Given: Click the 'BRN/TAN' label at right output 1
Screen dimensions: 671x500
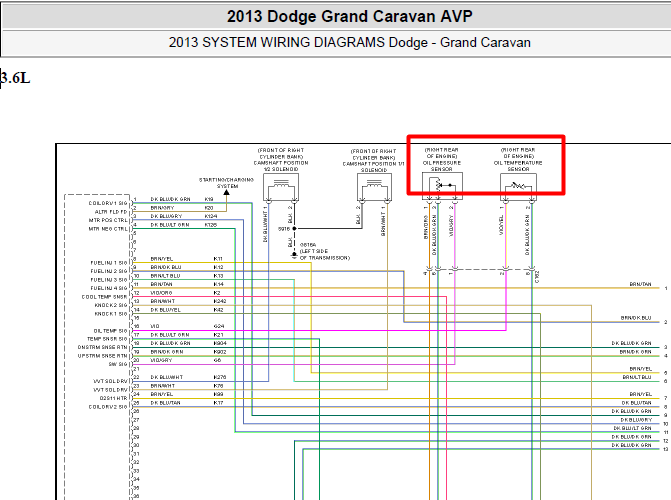Looking at the screenshot, I should pyautogui.click(x=640, y=284).
